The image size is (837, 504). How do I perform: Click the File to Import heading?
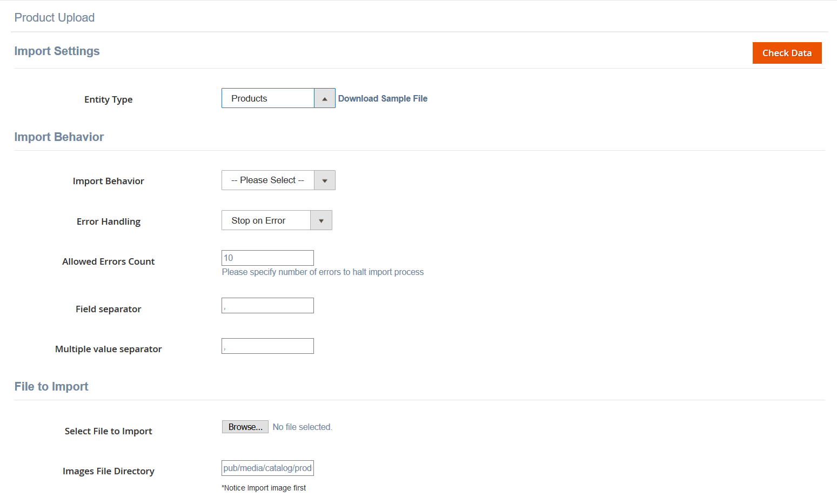[51, 386]
